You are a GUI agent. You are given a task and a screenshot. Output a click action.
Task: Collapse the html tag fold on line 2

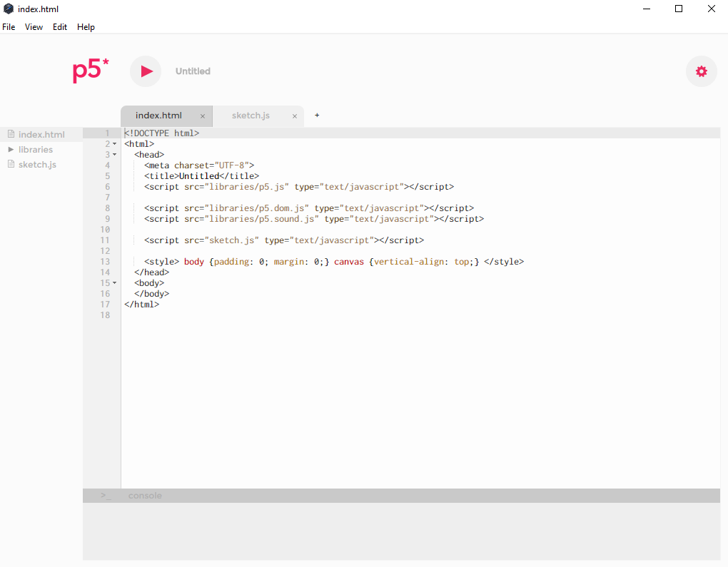[115, 144]
